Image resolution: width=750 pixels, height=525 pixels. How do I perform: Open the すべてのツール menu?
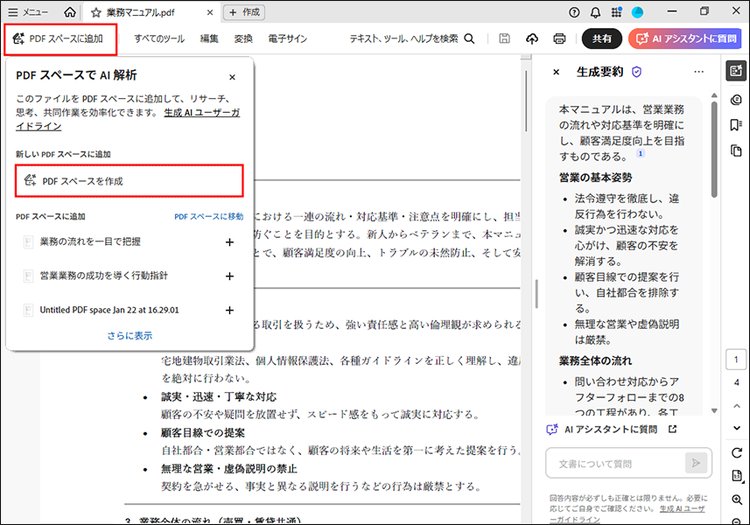tap(159, 39)
